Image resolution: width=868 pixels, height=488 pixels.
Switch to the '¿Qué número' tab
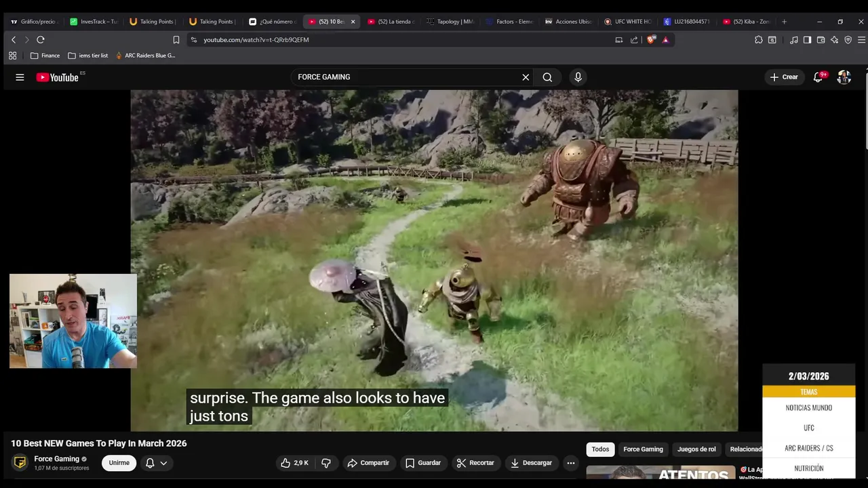[273, 22]
